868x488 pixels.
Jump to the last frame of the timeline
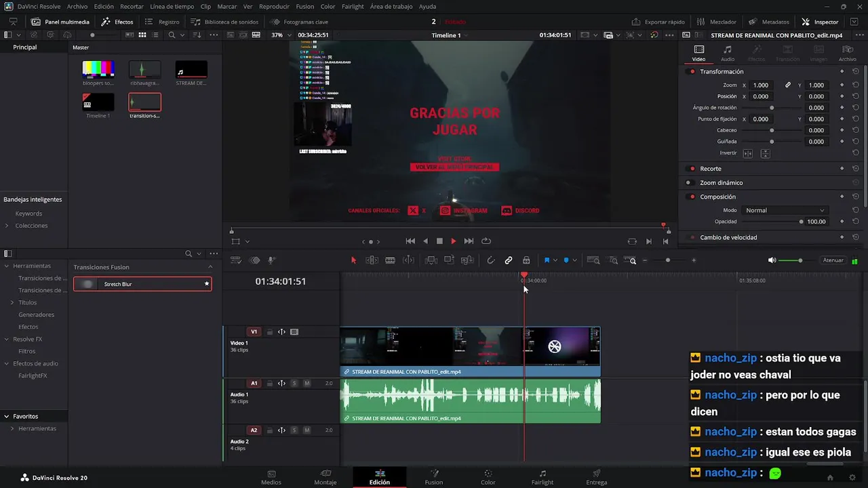tap(469, 241)
